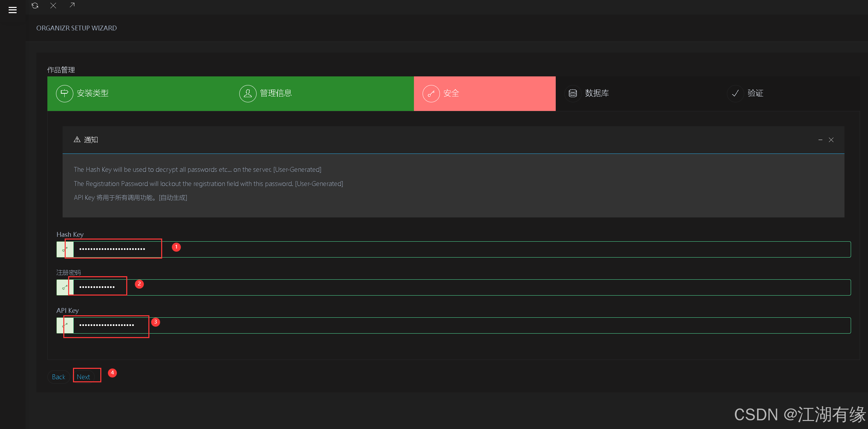868x429 pixels.
Task: Click the X icon in top bar
Action: click(53, 6)
